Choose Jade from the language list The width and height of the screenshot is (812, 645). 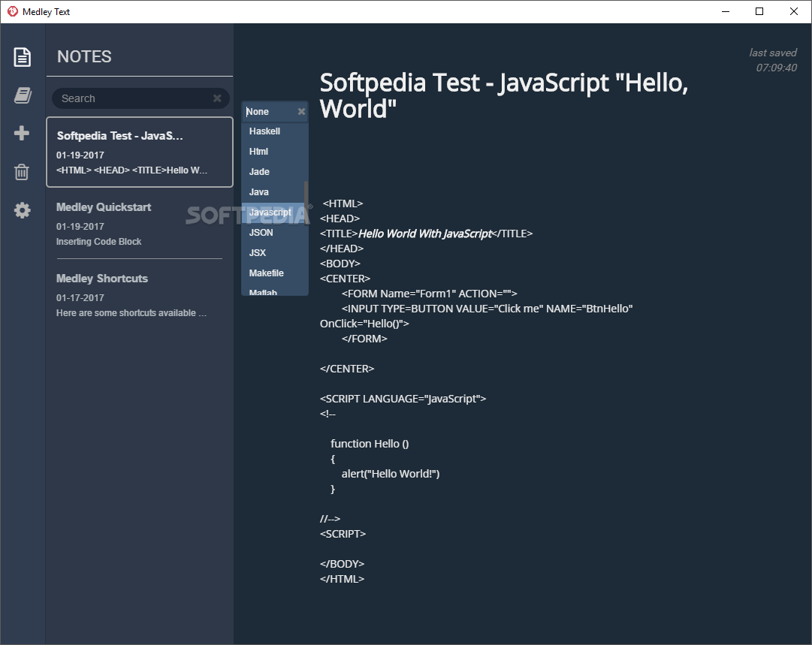pos(274,172)
